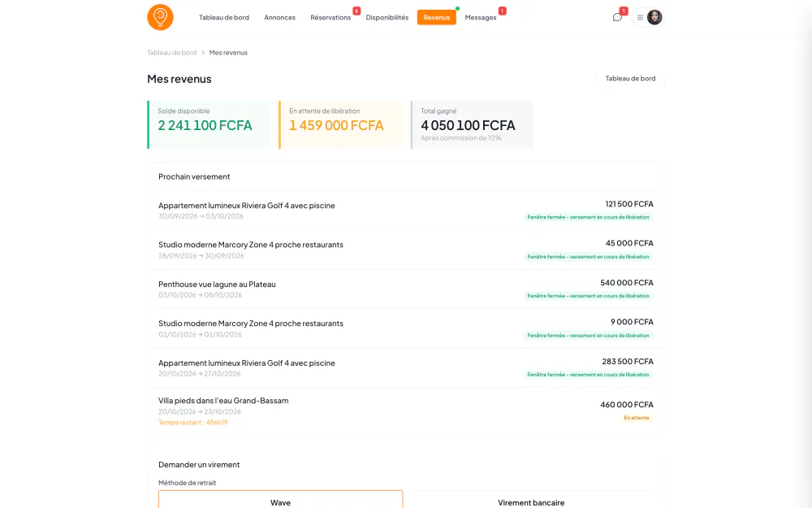Image resolution: width=812 pixels, height=508 pixels.
Task: Select Wave as withdrawal method
Action: point(281,499)
